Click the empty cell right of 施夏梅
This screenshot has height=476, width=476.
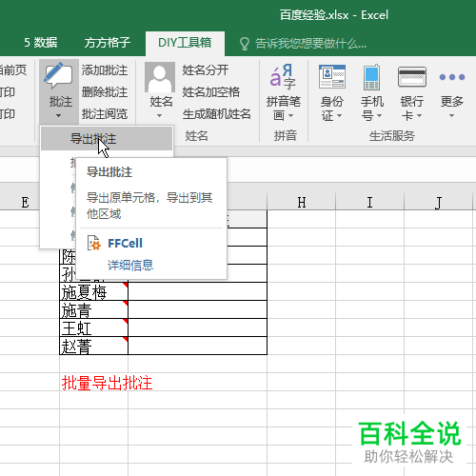point(197,291)
